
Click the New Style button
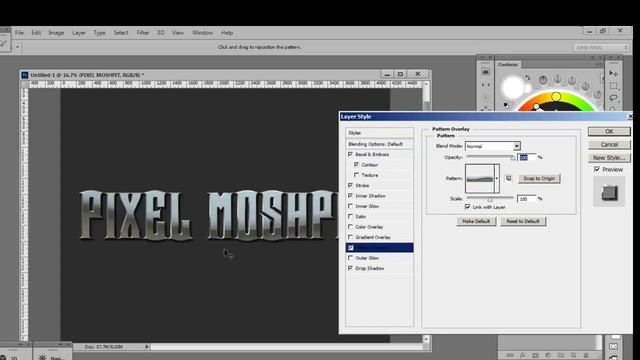pyautogui.click(x=609, y=158)
